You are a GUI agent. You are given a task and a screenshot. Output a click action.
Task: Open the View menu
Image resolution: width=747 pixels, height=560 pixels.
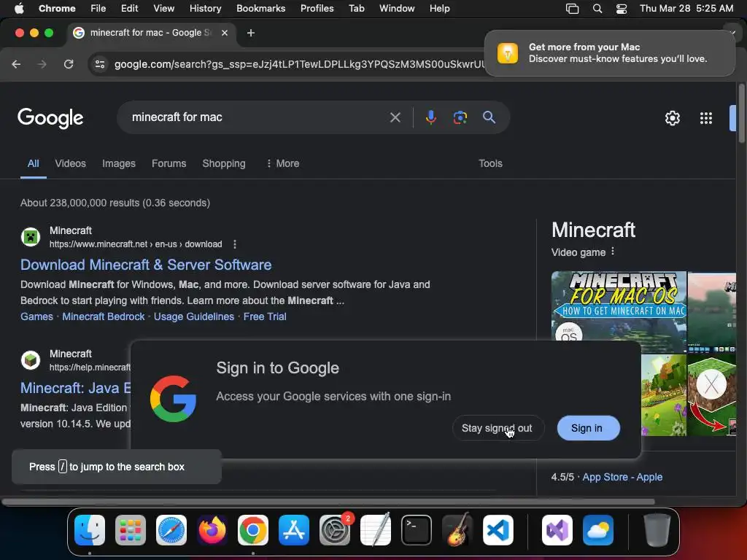pyautogui.click(x=163, y=8)
